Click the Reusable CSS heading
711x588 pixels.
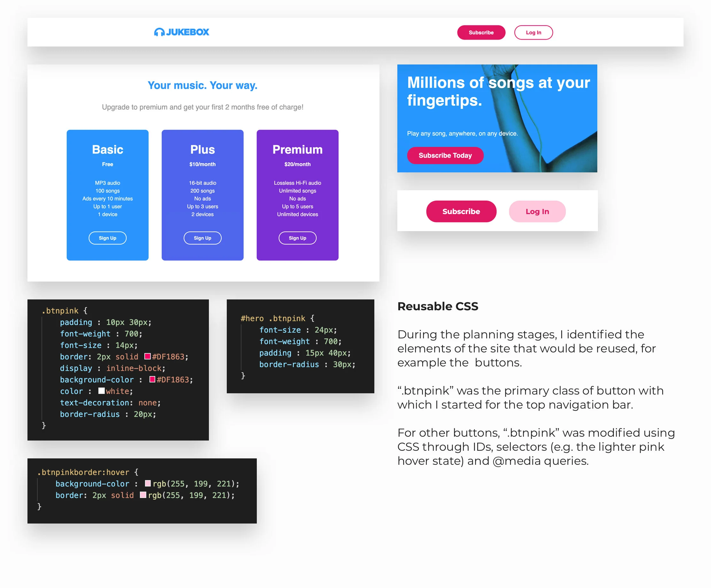coord(438,306)
